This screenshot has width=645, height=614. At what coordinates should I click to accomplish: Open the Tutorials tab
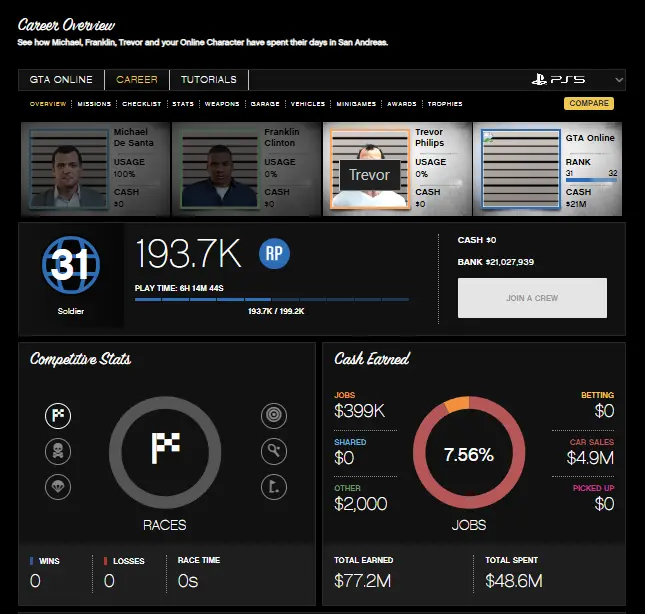(x=208, y=80)
